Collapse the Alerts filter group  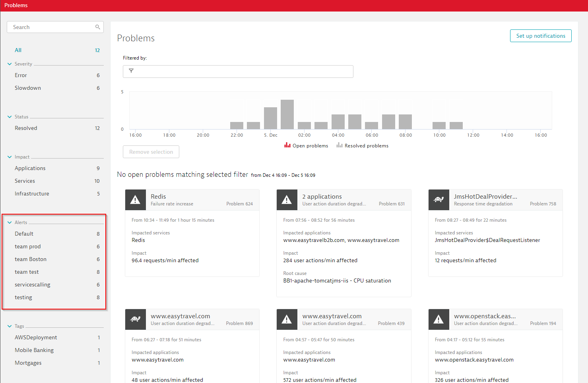(10, 222)
